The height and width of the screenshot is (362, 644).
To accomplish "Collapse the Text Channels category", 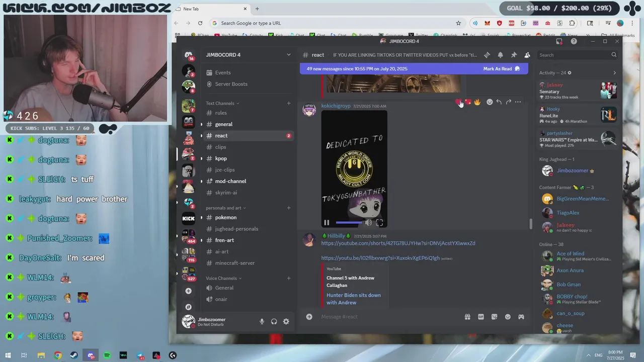I will 222,104.
